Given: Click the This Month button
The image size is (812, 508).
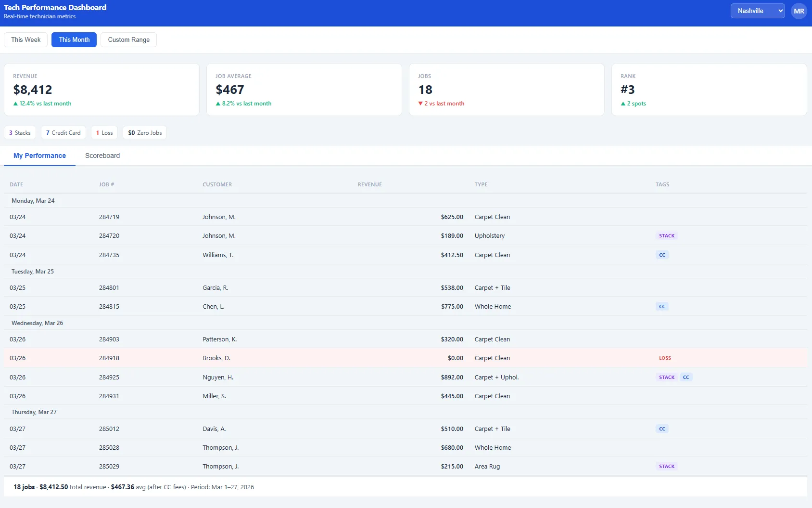Looking at the screenshot, I should 74,39.
